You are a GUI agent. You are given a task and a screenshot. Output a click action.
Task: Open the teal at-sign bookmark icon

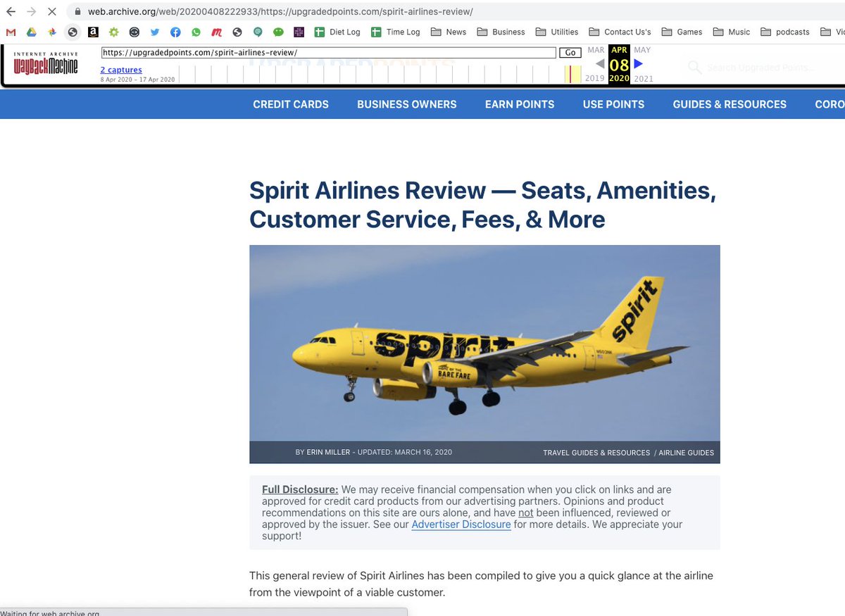tap(258, 32)
